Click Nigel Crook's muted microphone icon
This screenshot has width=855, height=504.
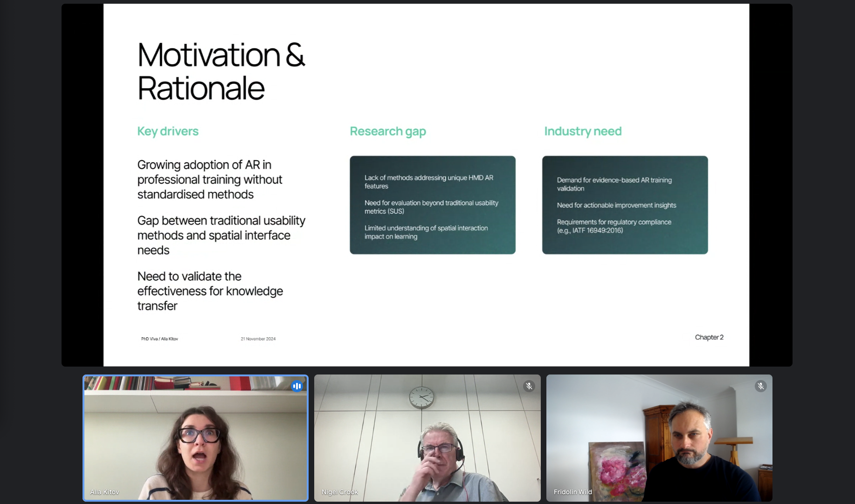529,386
